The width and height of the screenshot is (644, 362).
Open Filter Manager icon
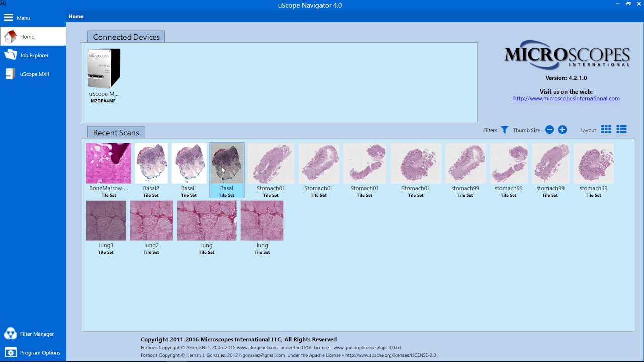click(x=10, y=333)
